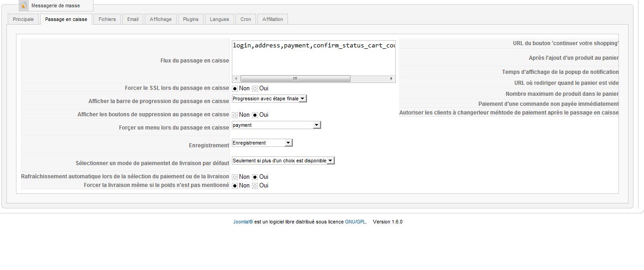Switch to the Plugins tab
Screen dimensions: 644x270
191,19
